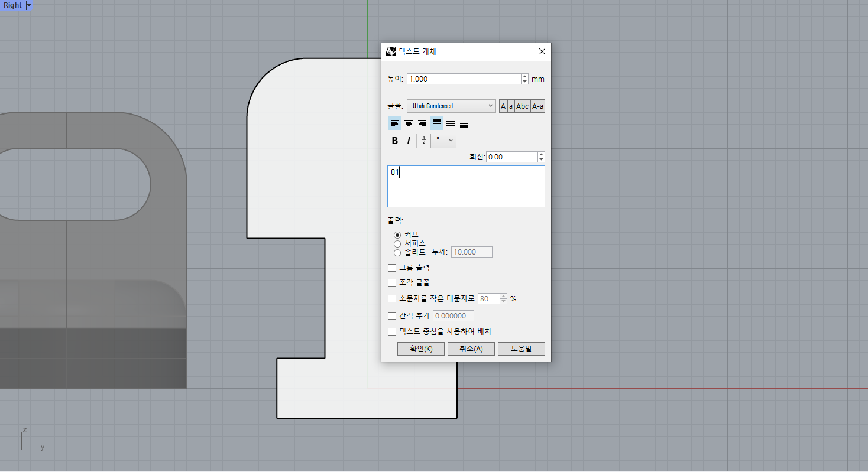
Task: Click the ½ stacked fraction icon
Action: click(x=423, y=141)
